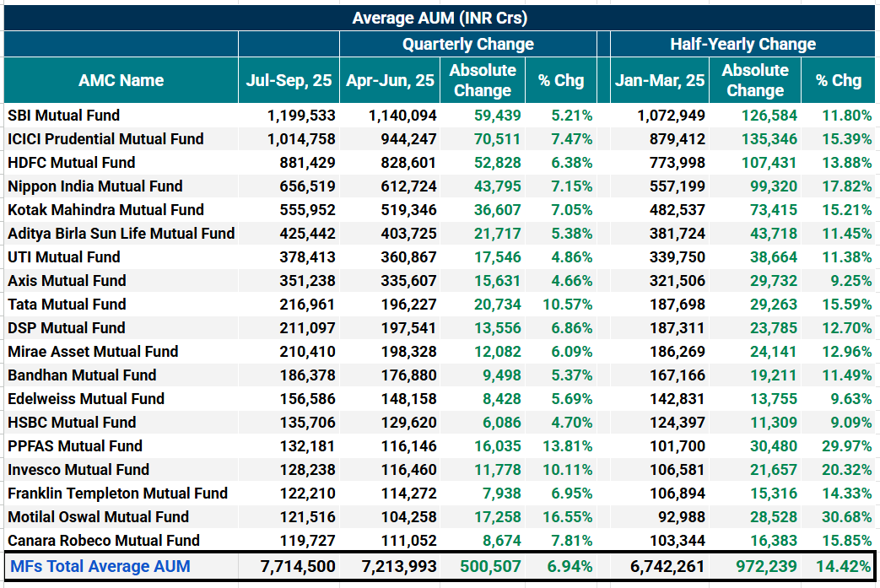The height and width of the screenshot is (588, 880).
Task: Click Nippon India half-yearly percent 17.82%
Action: point(847,186)
